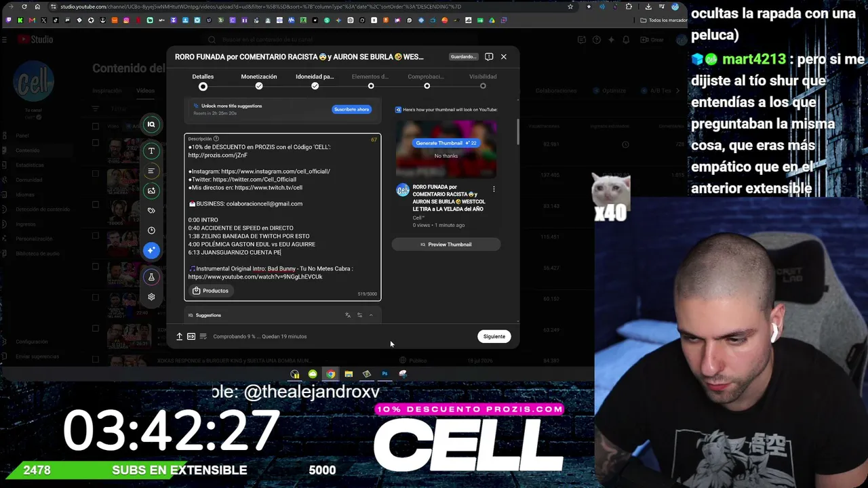Screen dimensions: 868x488
Task: Open Configuración in Studio sidebar
Action: 32,342
